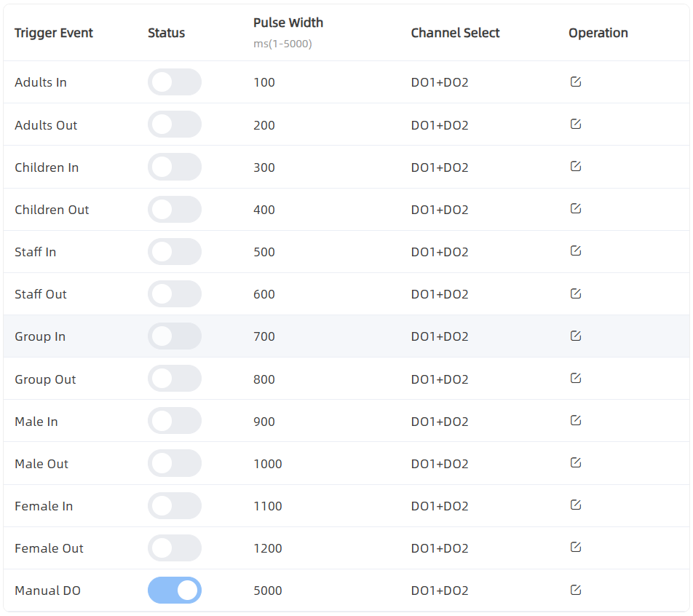Turn on the Children Out toggle

pyautogui.click(x=174, y=210)
